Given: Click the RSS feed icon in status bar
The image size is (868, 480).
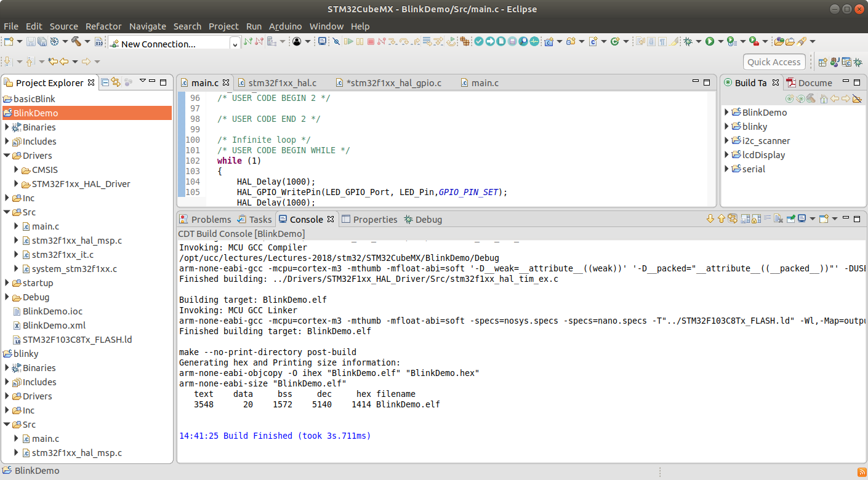Looking at the screenshot, I should (861, 471).
